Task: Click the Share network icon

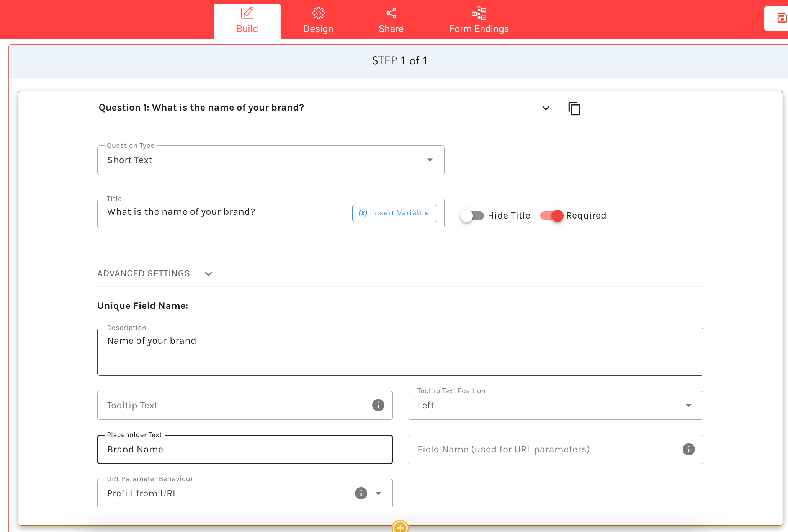Action: [x=391, y=13]
